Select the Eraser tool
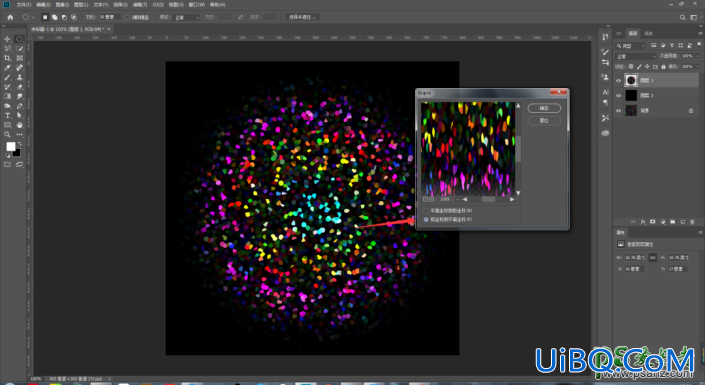The image size is (705, 385). point(19,87)
